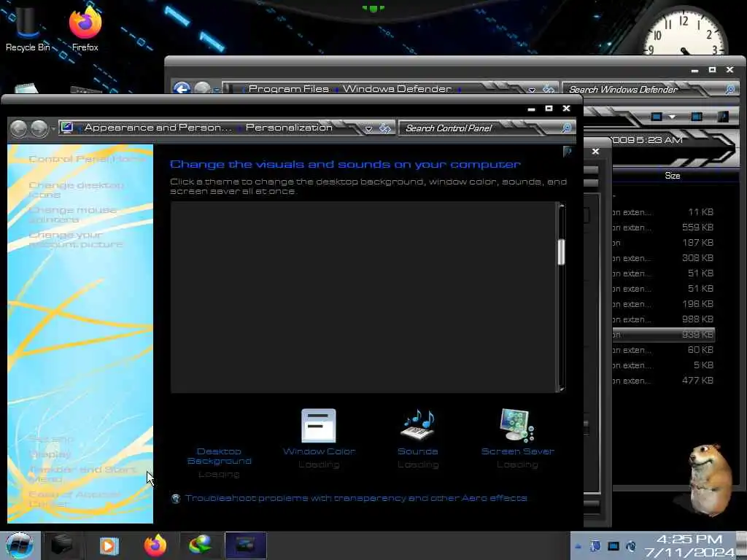Click Program Files breadcrumb in explorer window
This screenshot has width=747, height=560.
pyautogui.click(x=288, y=88)
